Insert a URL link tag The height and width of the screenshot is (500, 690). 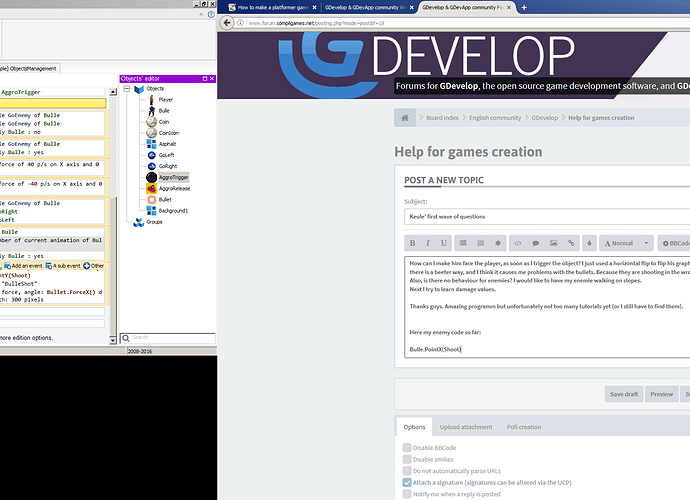coord(571,243)
